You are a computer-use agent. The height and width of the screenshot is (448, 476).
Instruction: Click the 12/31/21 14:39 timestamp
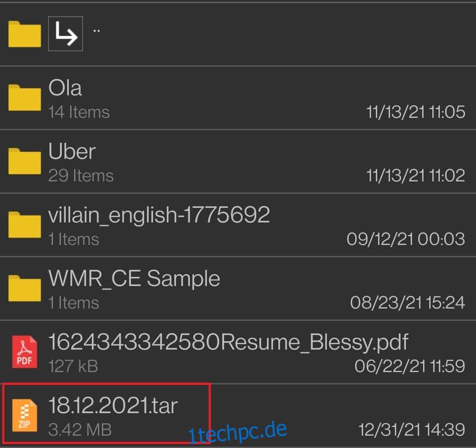pos(412,429)
